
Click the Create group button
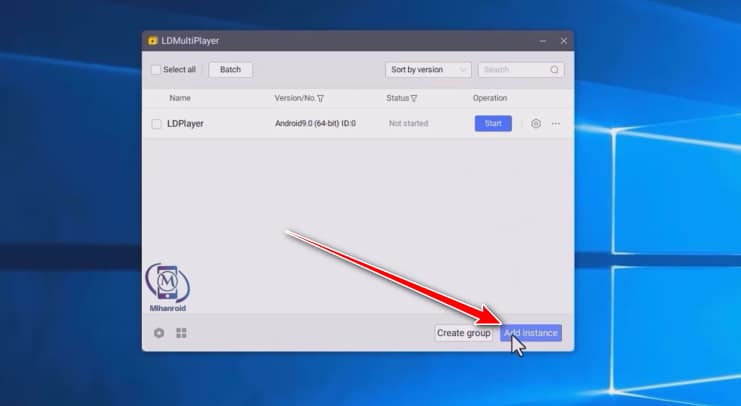[x=463, y=333]
